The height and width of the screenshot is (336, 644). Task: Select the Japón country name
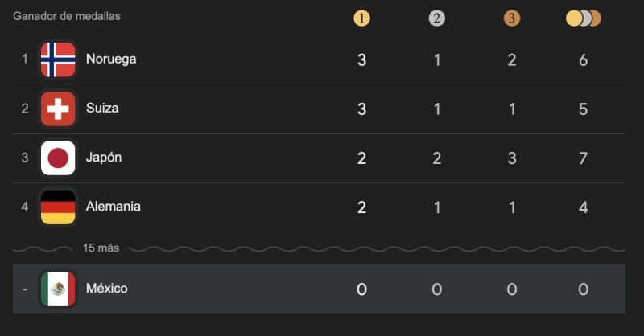104,158
